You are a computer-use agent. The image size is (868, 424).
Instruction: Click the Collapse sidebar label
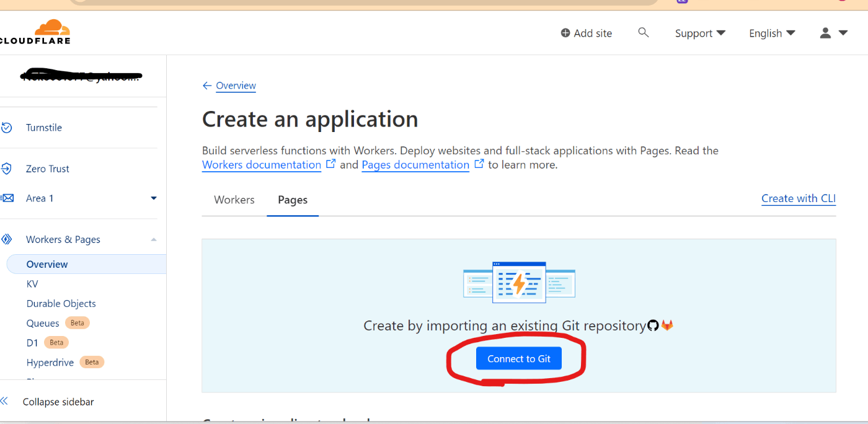click(58, 402)
